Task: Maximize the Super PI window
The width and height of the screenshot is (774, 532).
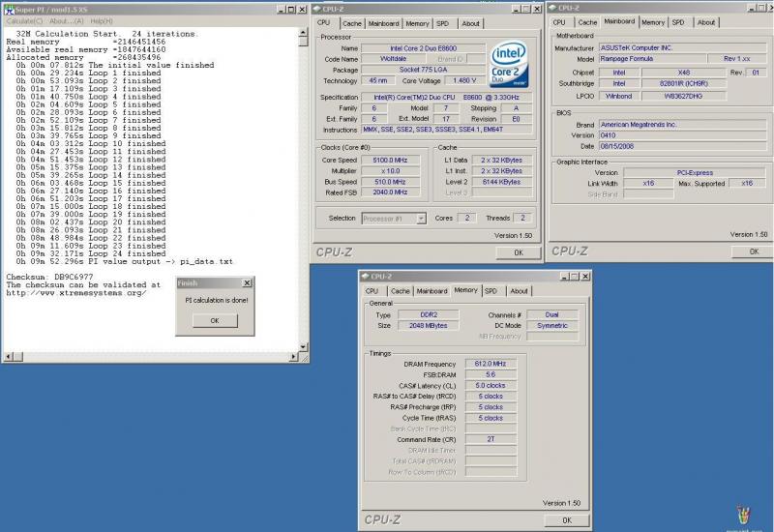Action: 291,10
